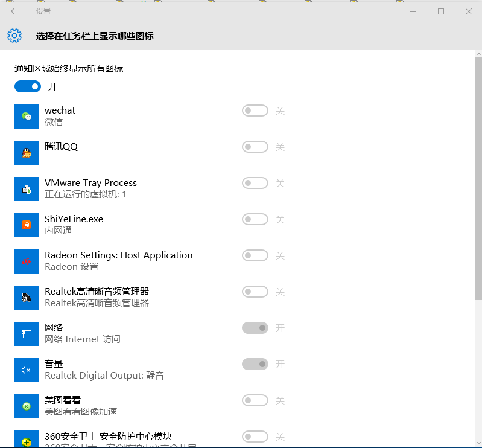Maximize the 设置 window
The width and height of the screenshot is (482, 448).
(441, 11)
